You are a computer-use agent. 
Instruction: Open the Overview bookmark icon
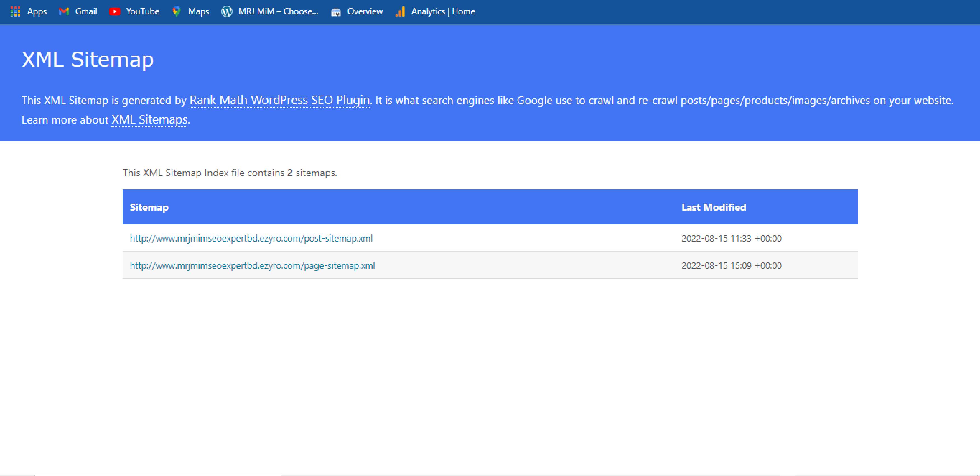tap(335, 12)
